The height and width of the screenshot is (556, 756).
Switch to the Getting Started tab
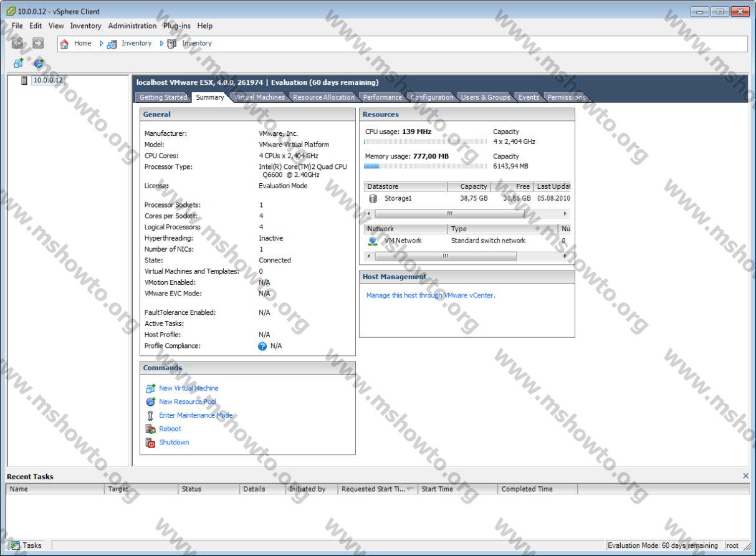(x=163, y=97)
